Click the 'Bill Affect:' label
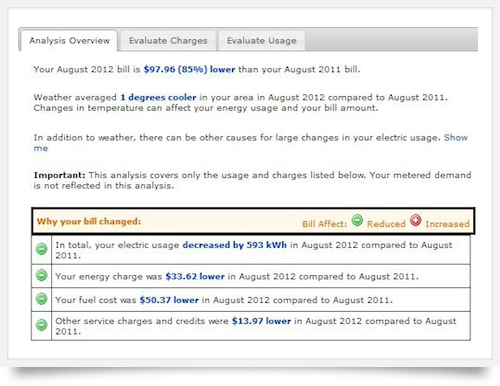Image resolution: width=500 pixels, height=386 pixels. coord(324,224)
